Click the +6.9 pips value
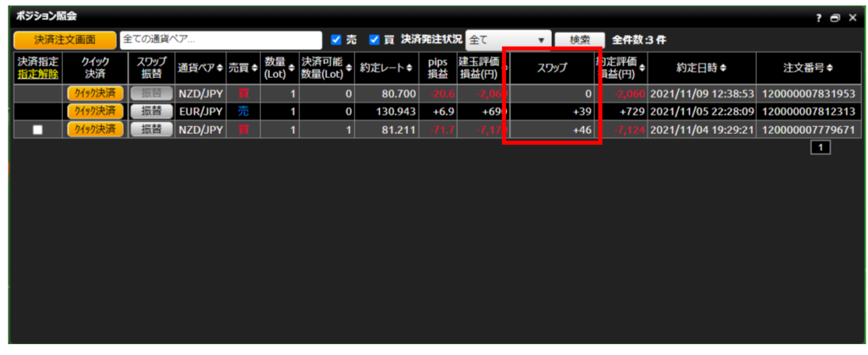Viewport: 868px width, 355px height. [442, 112]
